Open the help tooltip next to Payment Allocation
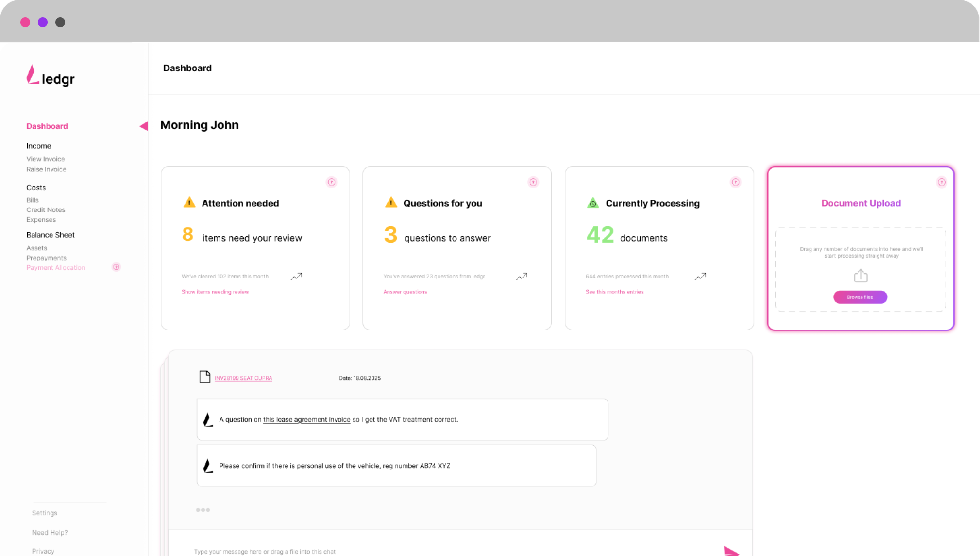 click(x=116, y=267)
